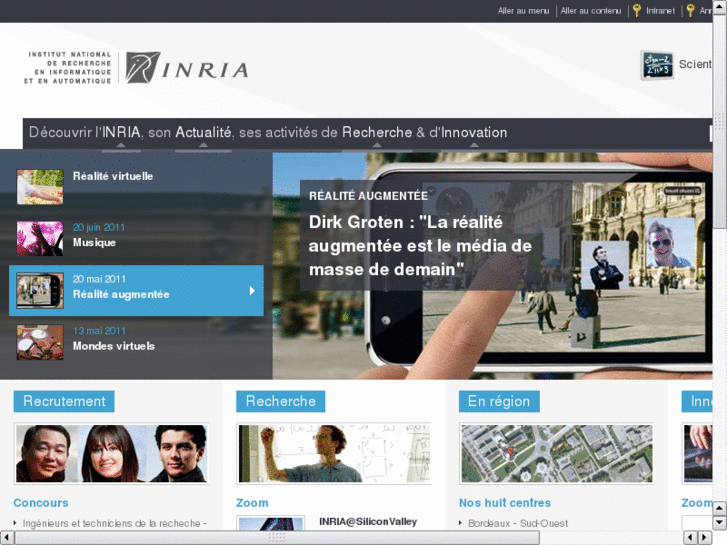Open the Nos huit centres link

[x=505, y=503]
